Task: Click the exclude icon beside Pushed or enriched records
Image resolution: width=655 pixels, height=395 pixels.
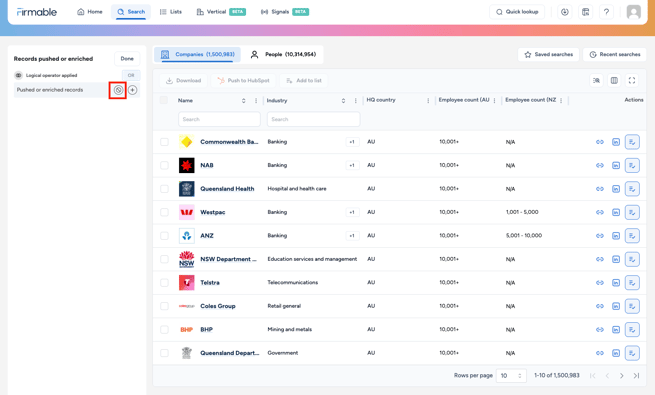Action: click(x=118, y=90)
